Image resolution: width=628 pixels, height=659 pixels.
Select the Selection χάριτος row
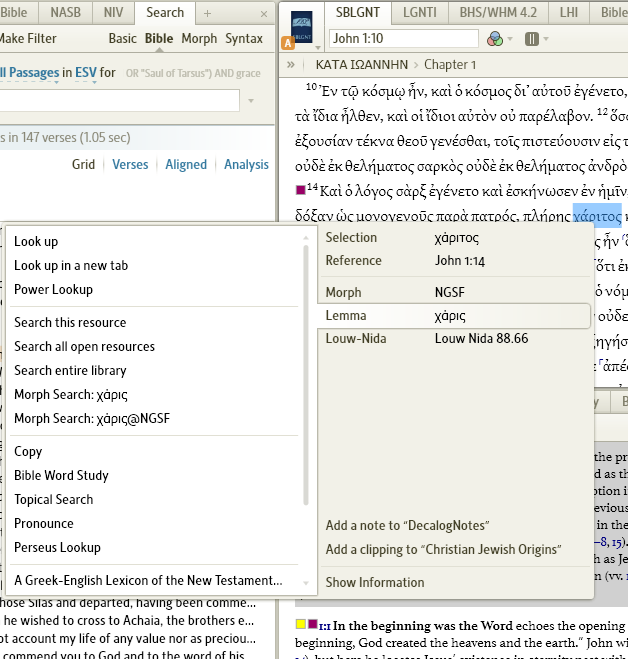pos(456,238)
